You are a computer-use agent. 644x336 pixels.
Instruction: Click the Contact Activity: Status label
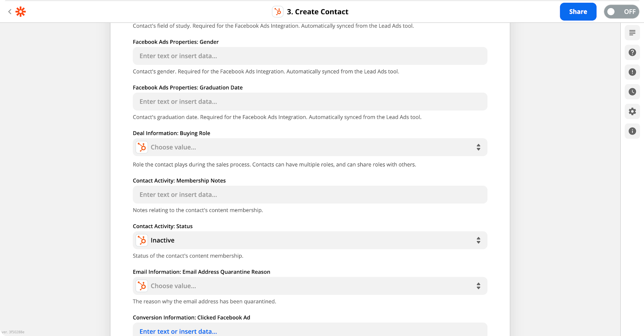tap(163, 226)
